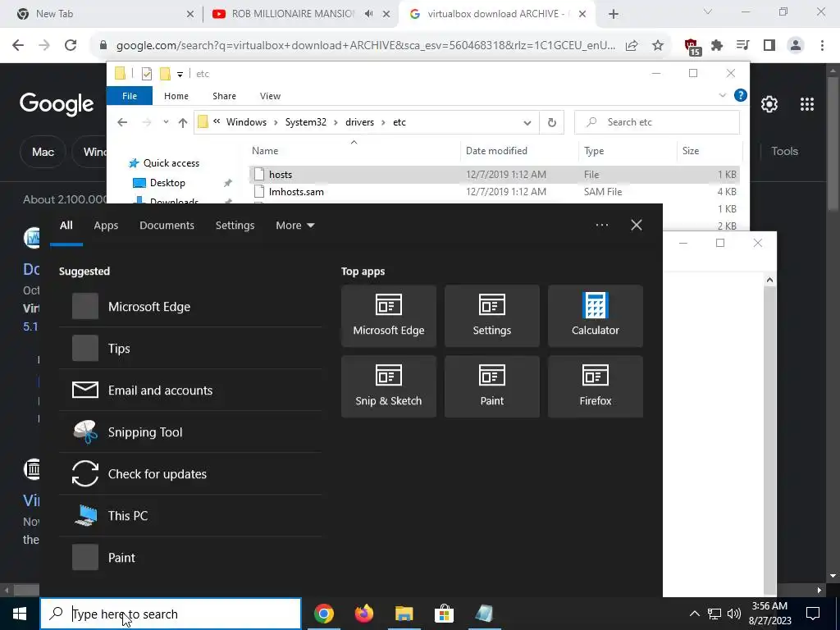This screenshot has width=840, height=630.
Task: Open Chrome tab search dropdown
Action: tap(708, 11)
